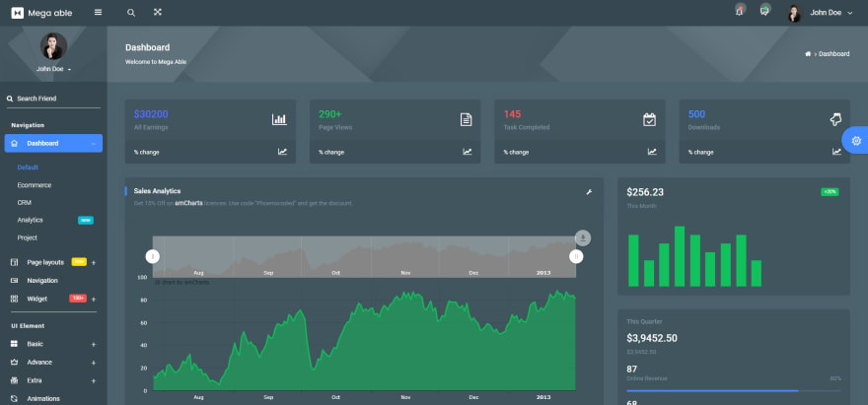
Task: Open the Default dashboard link
Action: click(28, 168)
